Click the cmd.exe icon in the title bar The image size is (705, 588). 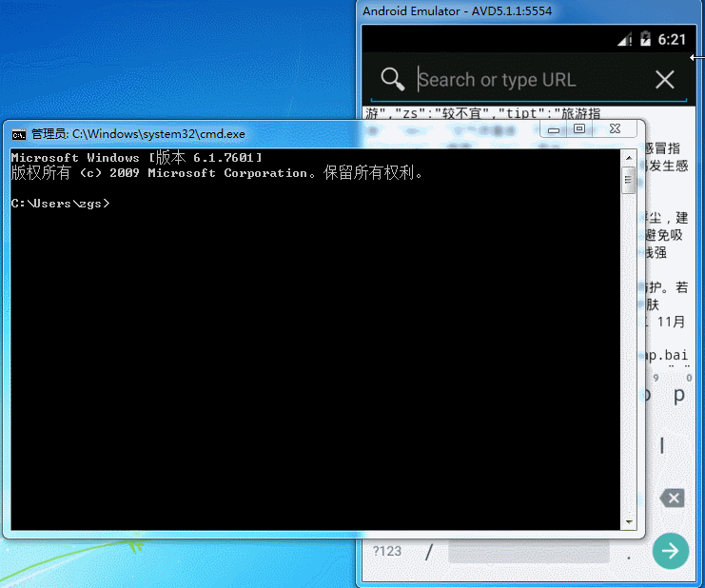click(19, 134)
